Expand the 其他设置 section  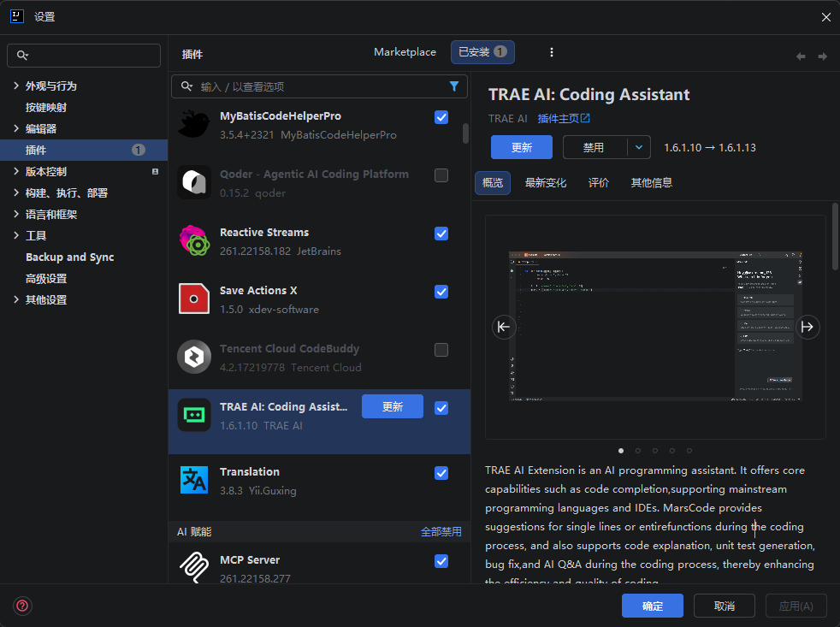[x=16, y=299]
